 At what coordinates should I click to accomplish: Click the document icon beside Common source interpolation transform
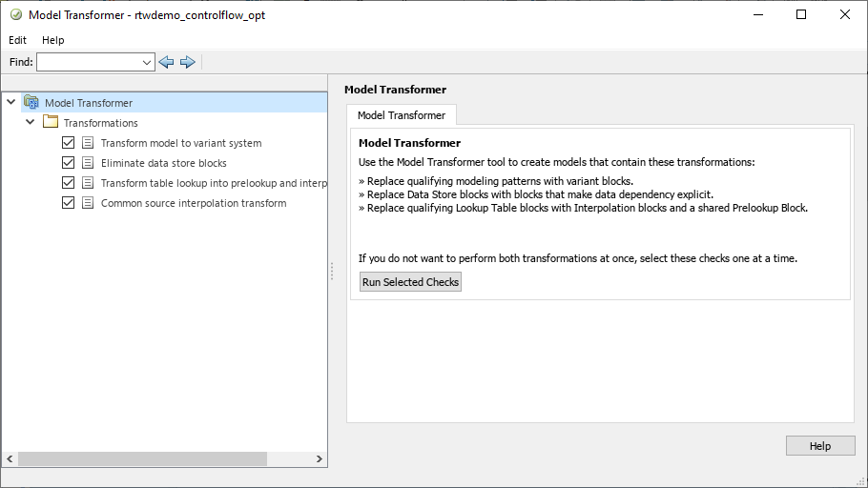pos(88,202)
